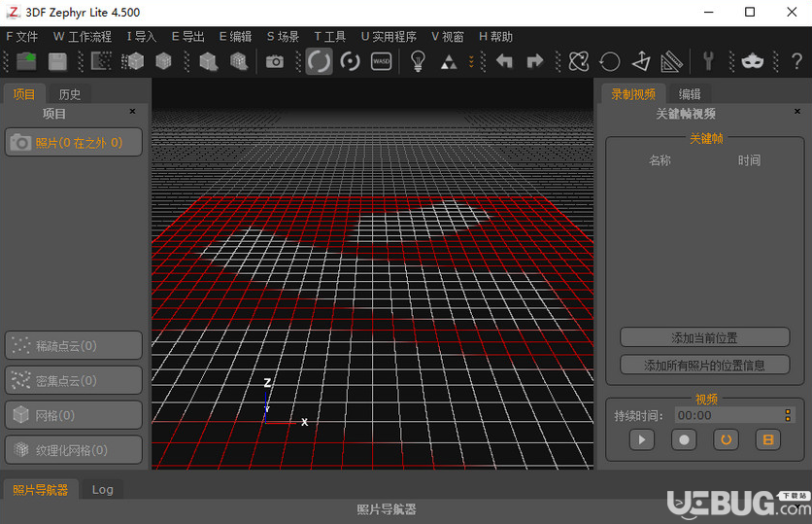812x524 pixels.
Task: Redo with the right arrow icon
Action: click(x=535, y=61)
